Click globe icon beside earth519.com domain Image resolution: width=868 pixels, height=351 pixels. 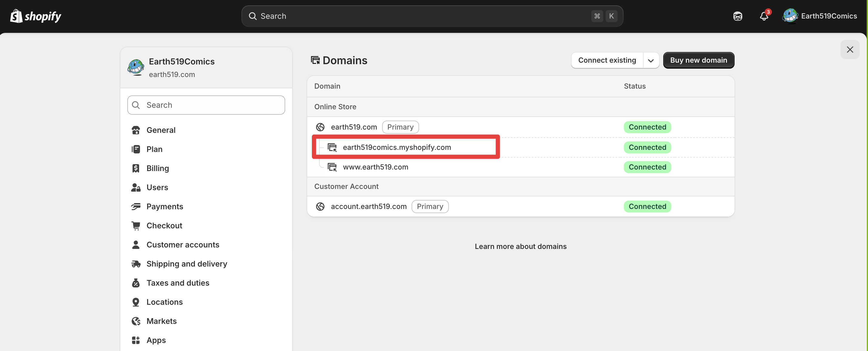320,127
